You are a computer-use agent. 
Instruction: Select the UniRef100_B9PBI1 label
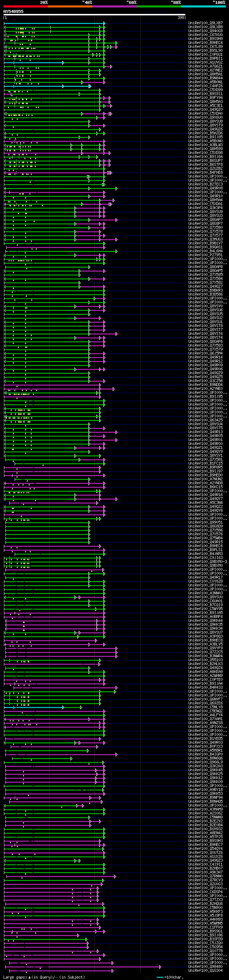point(205,59)
